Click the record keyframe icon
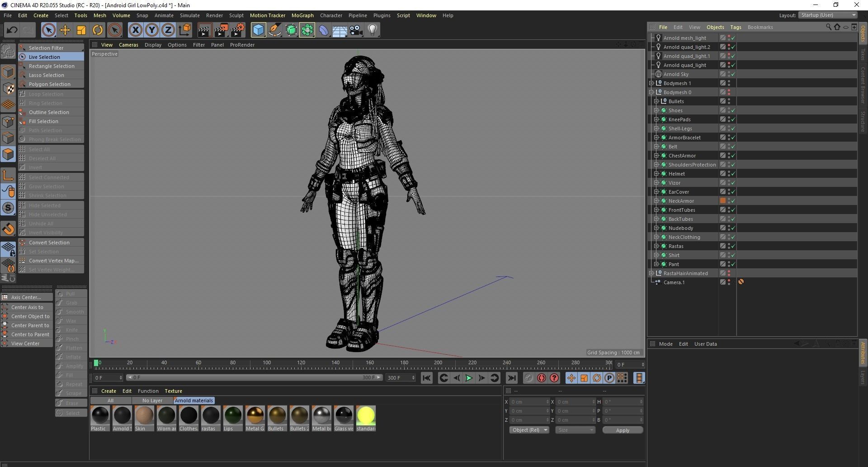This screenshot has height=467, width=868. tap(528, 378)
